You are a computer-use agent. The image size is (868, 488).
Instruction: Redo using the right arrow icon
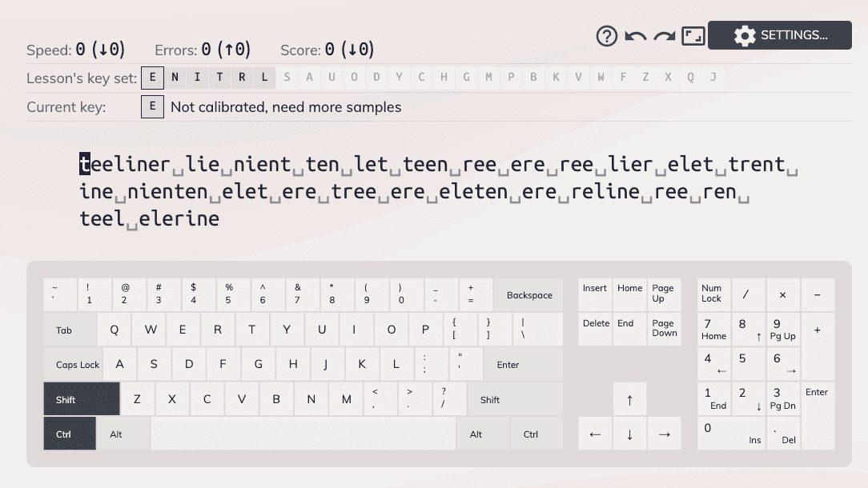pos(664,36)
